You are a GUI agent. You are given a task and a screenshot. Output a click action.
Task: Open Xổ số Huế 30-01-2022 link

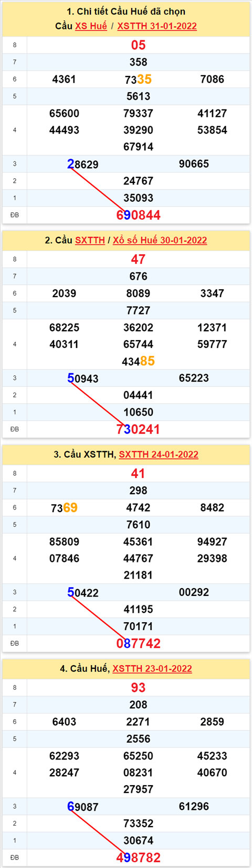[x=160, y=240]
